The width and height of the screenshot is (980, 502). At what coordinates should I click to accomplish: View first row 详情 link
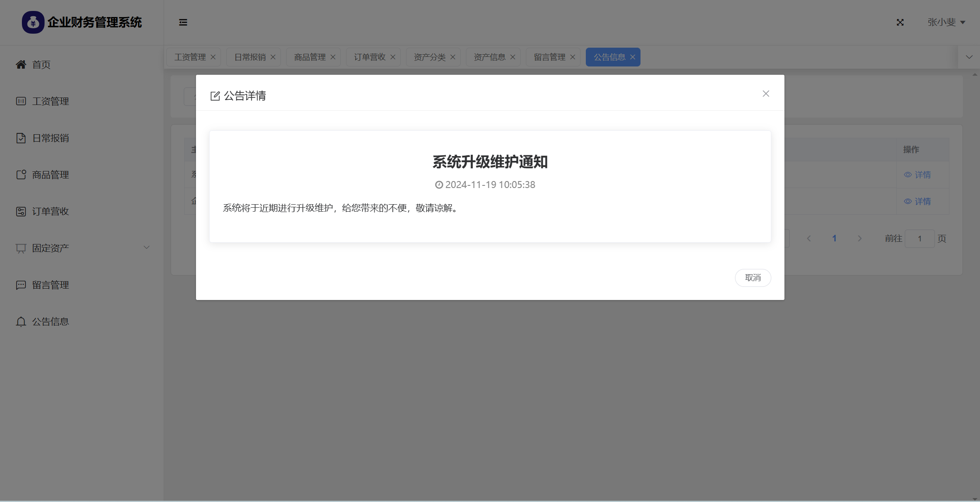point(917,175)
